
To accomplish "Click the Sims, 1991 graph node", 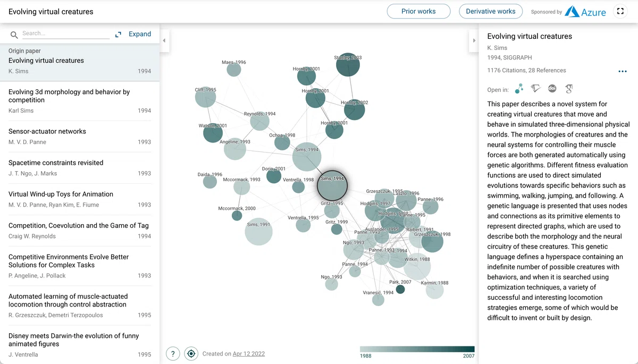I will [x=259, y=232].
